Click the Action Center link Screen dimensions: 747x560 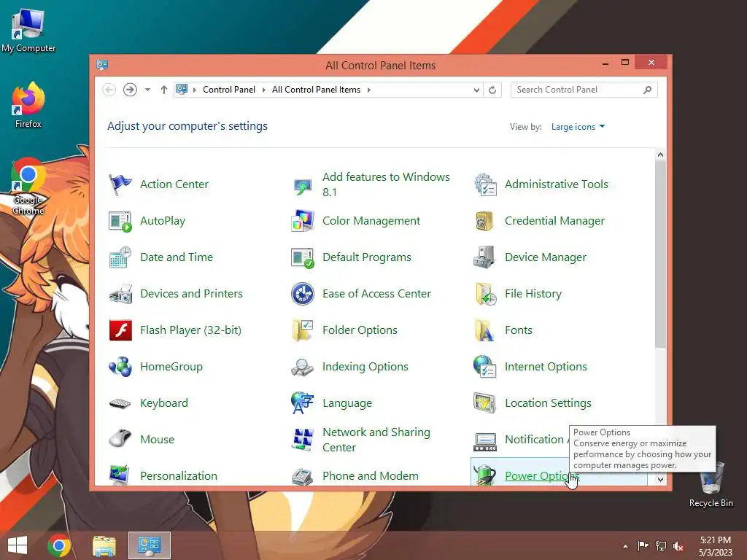[174, 184]
